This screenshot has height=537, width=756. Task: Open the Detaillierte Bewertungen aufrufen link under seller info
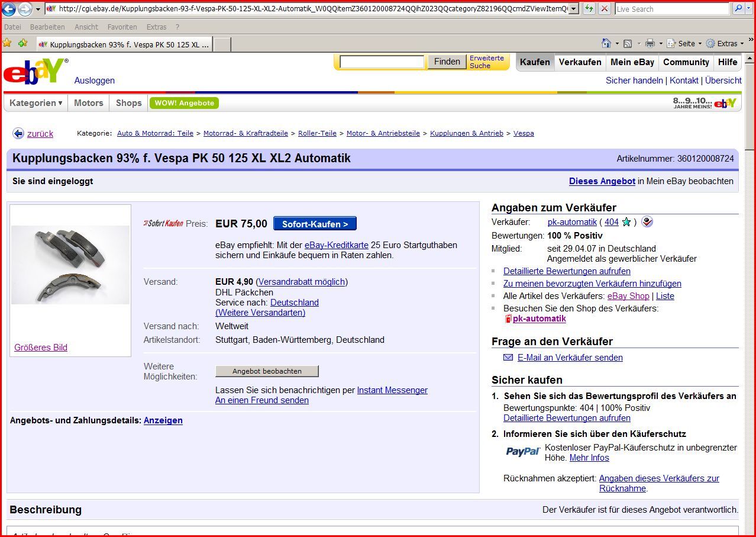(567, 271)
